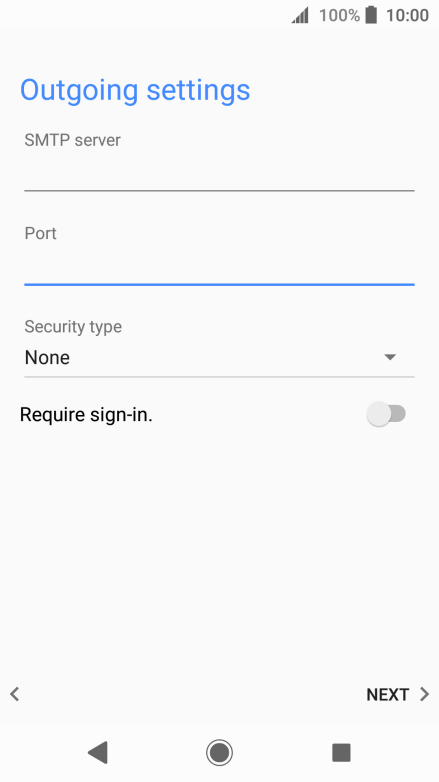
Task: Focus the SMTP server input field
Action: point(219,172)
